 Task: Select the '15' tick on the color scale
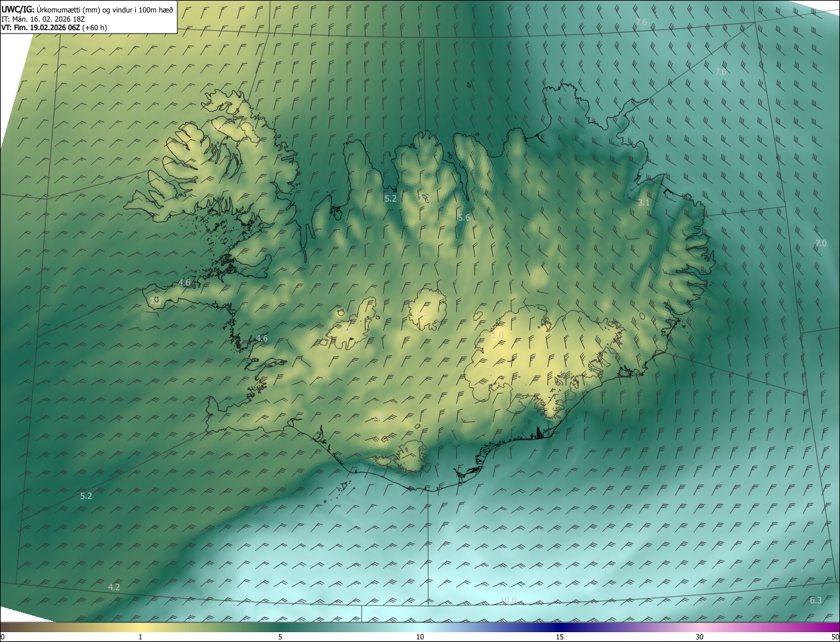[560, 637]
